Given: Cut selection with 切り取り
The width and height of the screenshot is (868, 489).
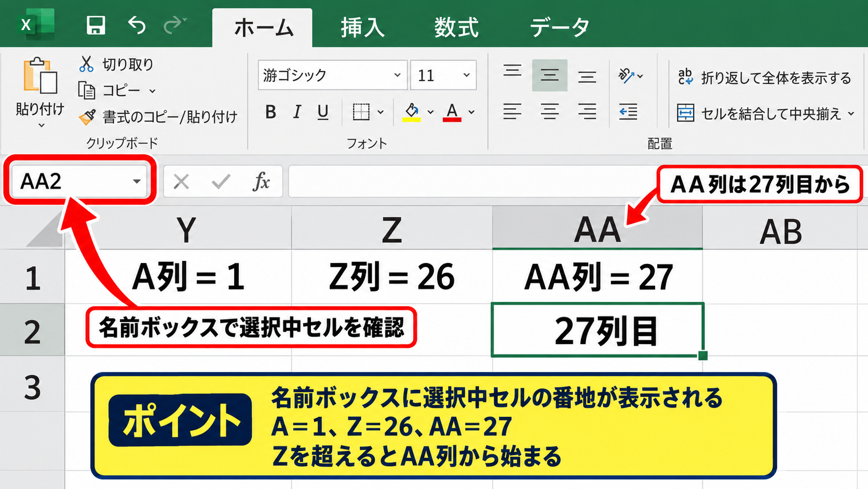Looking at the screenshot, I should point(117,64).
